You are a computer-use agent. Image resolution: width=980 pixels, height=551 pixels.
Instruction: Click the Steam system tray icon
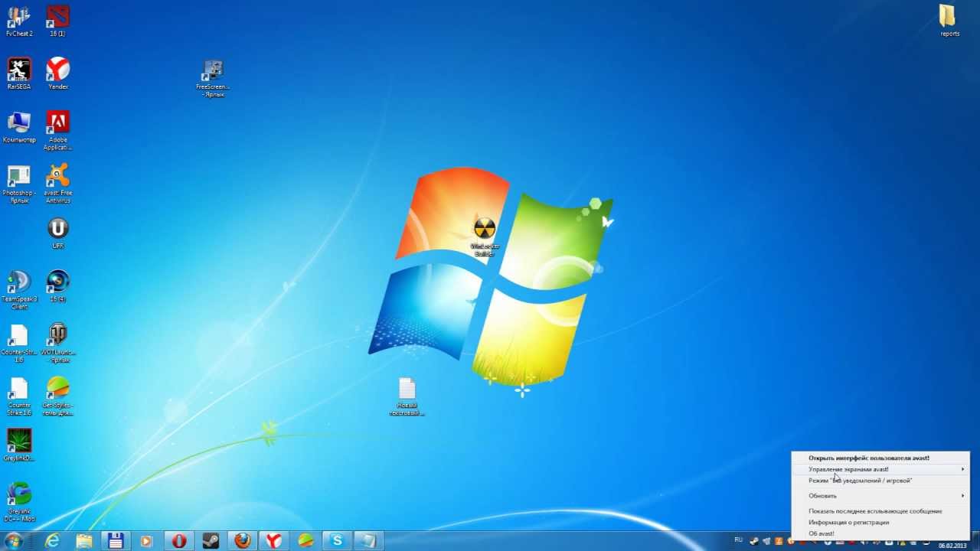(754, 541)
